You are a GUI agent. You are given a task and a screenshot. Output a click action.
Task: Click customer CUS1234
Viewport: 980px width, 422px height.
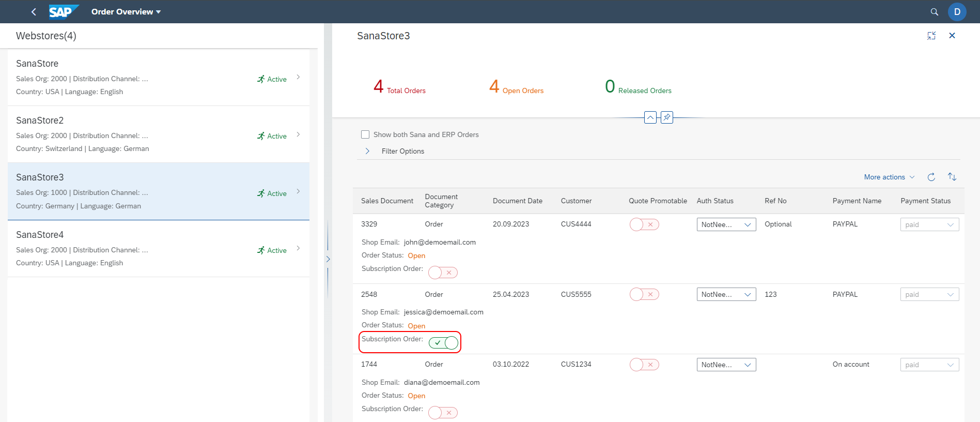[576, 364]
